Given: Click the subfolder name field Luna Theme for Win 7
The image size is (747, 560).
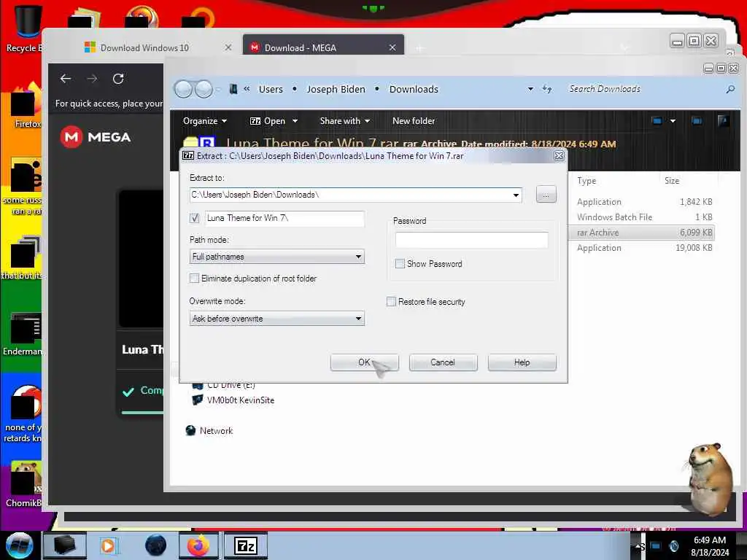Looking at the screenshot, I should [x=285, y=218].
